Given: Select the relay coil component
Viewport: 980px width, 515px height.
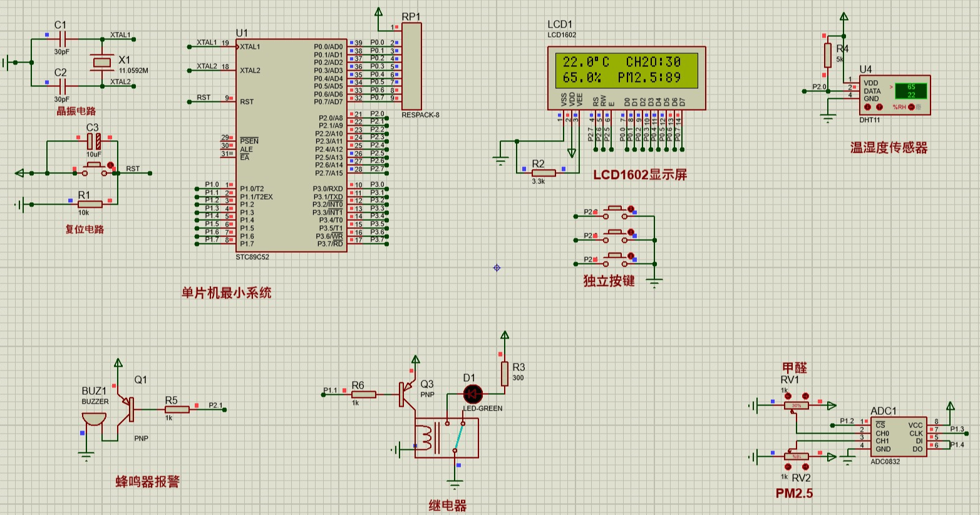Looking at the screenshot, I should coord(426,438).
